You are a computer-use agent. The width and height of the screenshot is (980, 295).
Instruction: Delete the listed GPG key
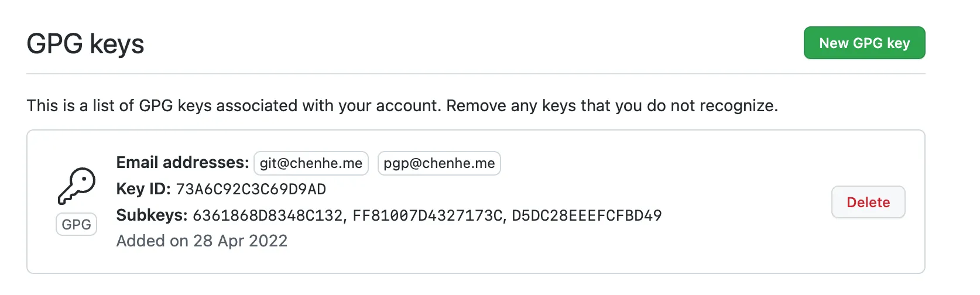pyautogui.click(x=868, y=203)
